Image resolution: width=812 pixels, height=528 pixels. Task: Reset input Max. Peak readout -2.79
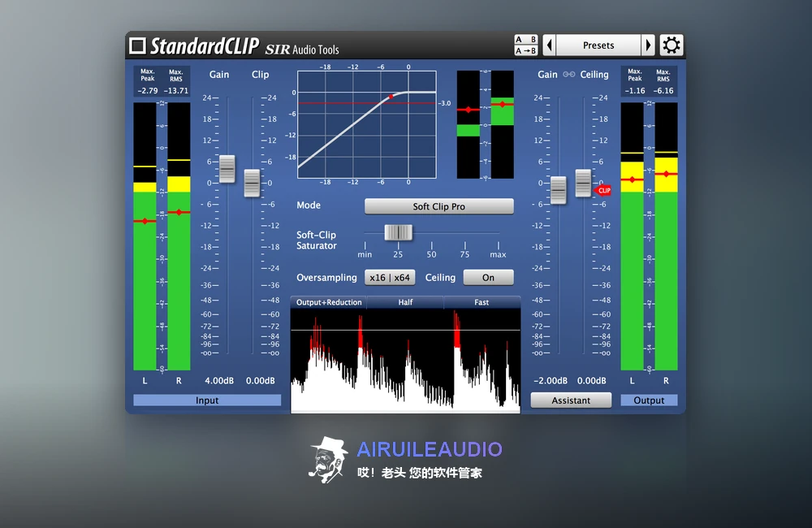pyautogui.click(x=148, y=90)
